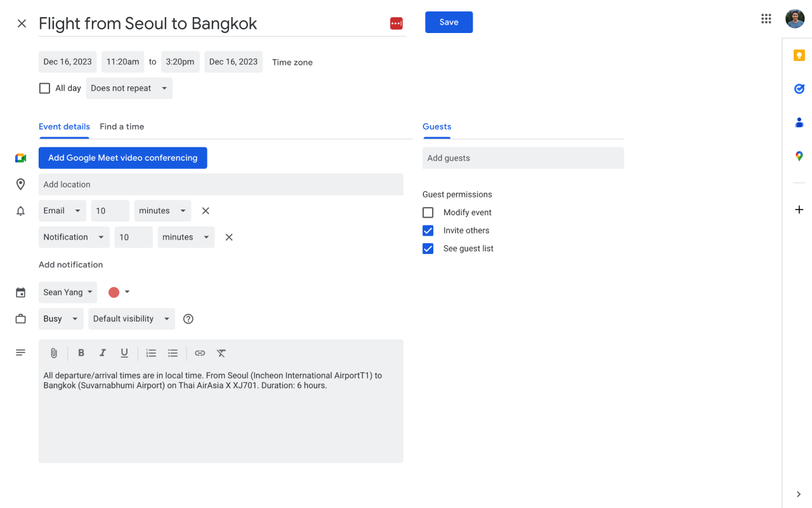
Task: Insert a bulleted list in description
Action: (x=173, y=352)
